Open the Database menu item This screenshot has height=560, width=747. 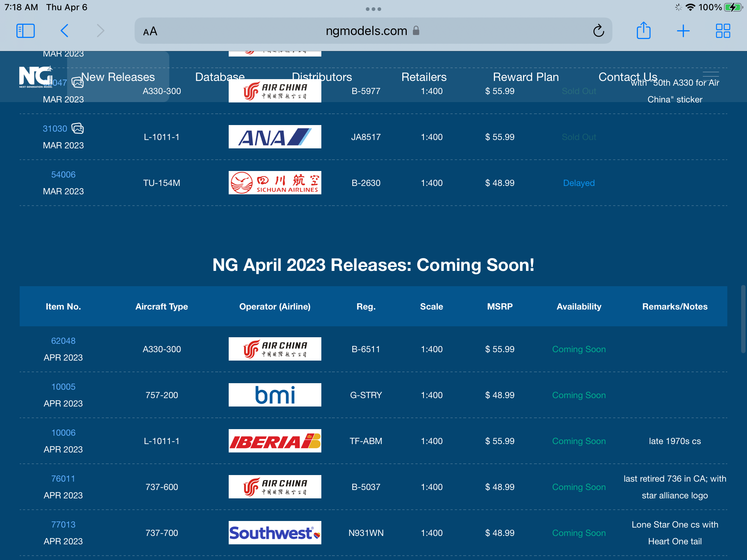[x=220, y=77]
